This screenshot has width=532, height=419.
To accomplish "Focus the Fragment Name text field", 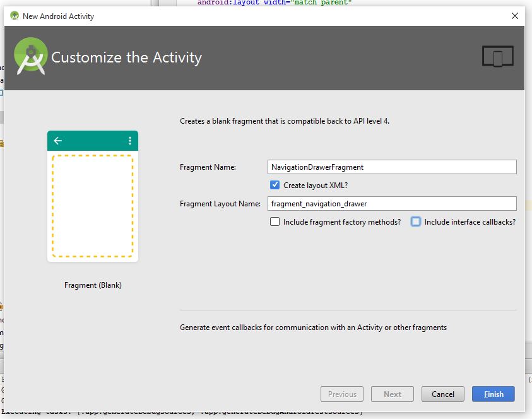I will click(391, 167).
